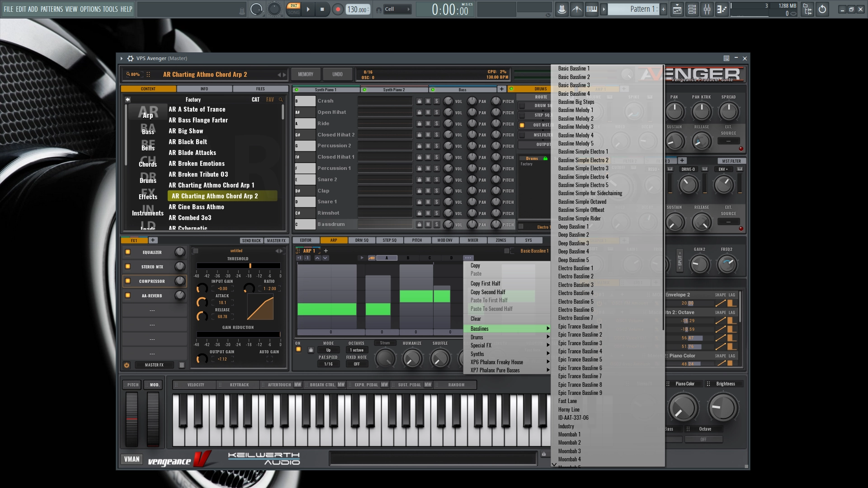Image resolution: width=868 pixels, height=488 pixels.
Task: Toggle the Equalizer FX on/off
Action: click(x=128, y=252)
